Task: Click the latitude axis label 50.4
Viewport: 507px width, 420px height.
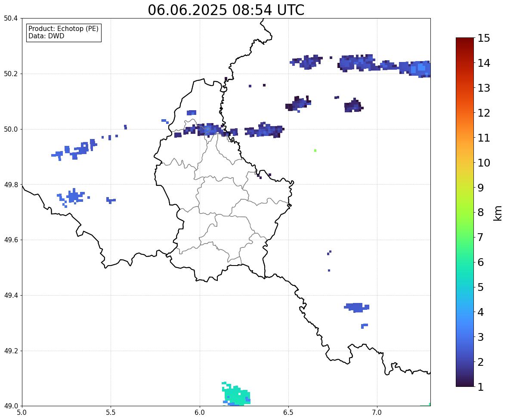Action: pos(11,19)
